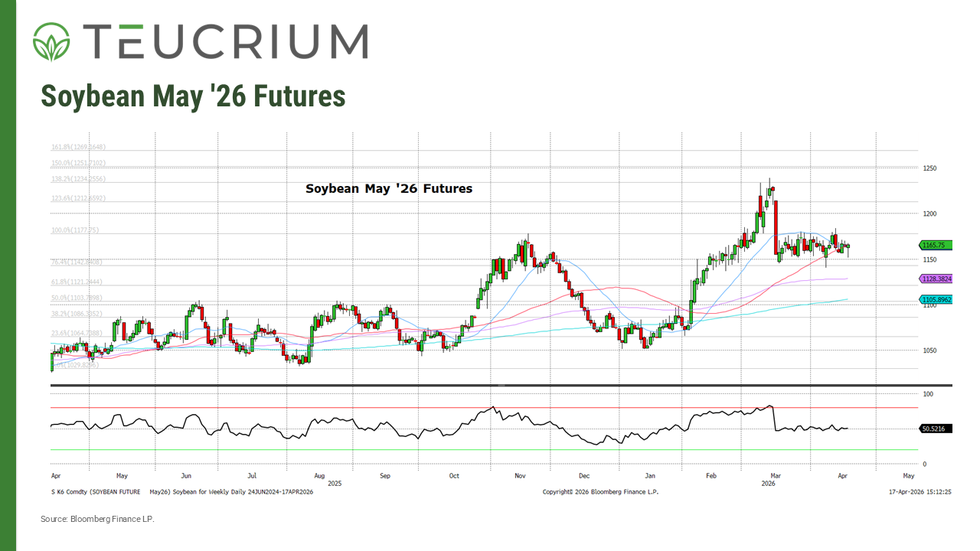The height and width of the screenshot is (551, 980).
Task: Select the green 1165.75 last-price marker
Action: pyautogui.click(x=935, y=245)
